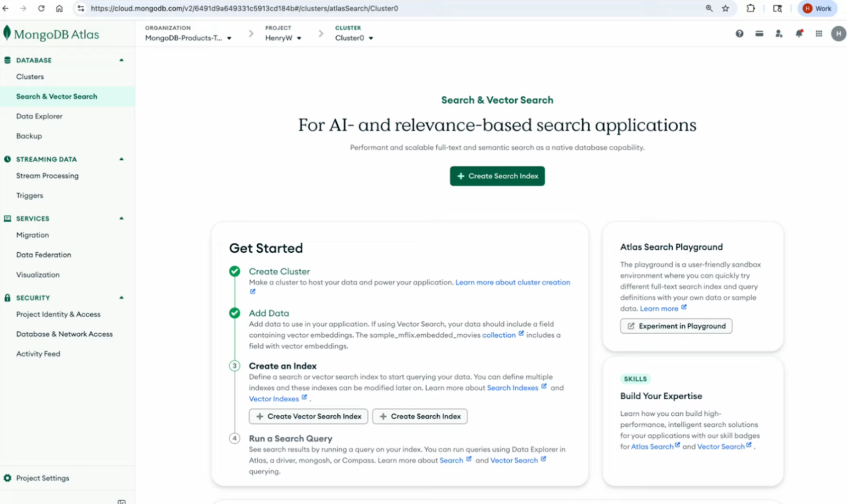Click the invite user icon

click(x=779, y=34)
